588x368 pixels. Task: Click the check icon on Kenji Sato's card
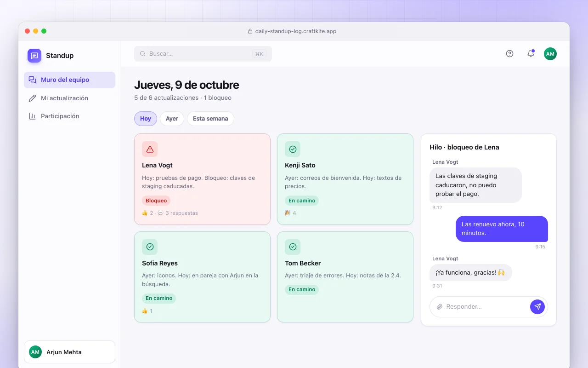293,149
